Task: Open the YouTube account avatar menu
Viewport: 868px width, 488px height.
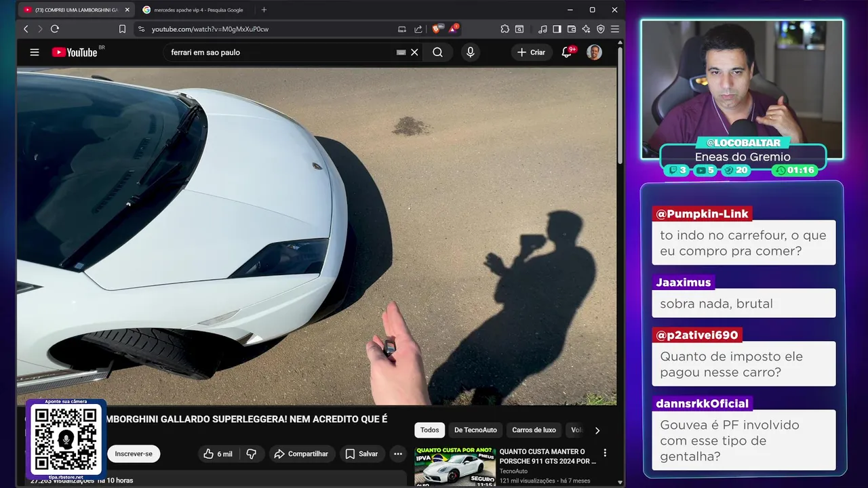Action: 594,52
